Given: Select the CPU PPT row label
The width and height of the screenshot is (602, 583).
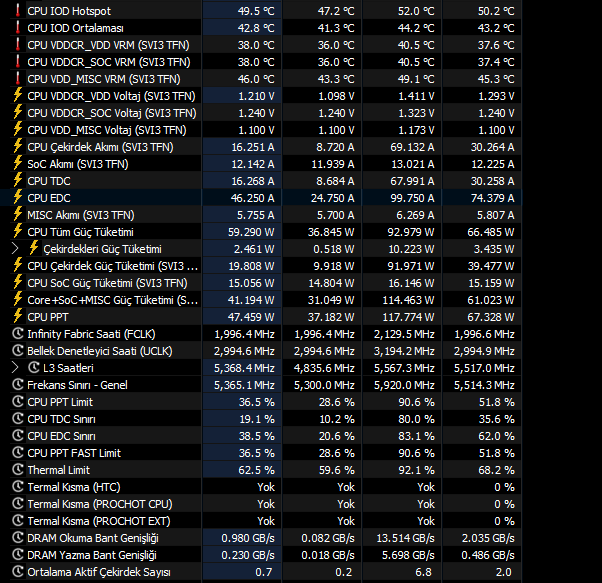Looking at the screenshot, I should (x=48, y=317).
